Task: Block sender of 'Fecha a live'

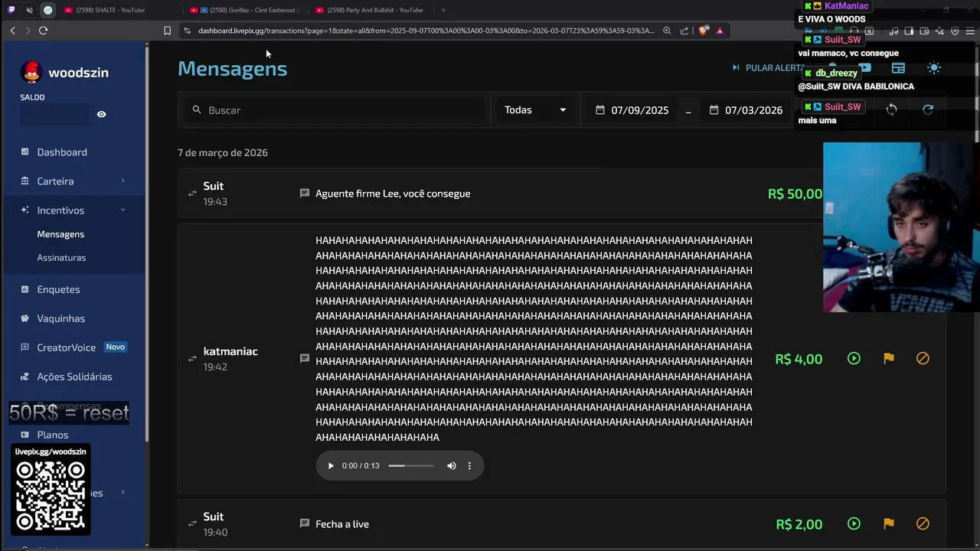Action: pos(923,524)
